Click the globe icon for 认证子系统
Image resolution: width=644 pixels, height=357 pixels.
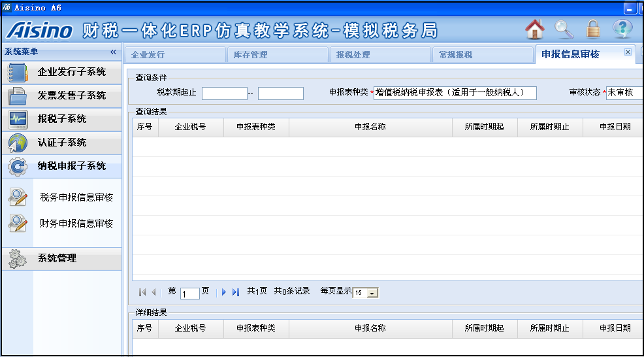pos(18,143)
